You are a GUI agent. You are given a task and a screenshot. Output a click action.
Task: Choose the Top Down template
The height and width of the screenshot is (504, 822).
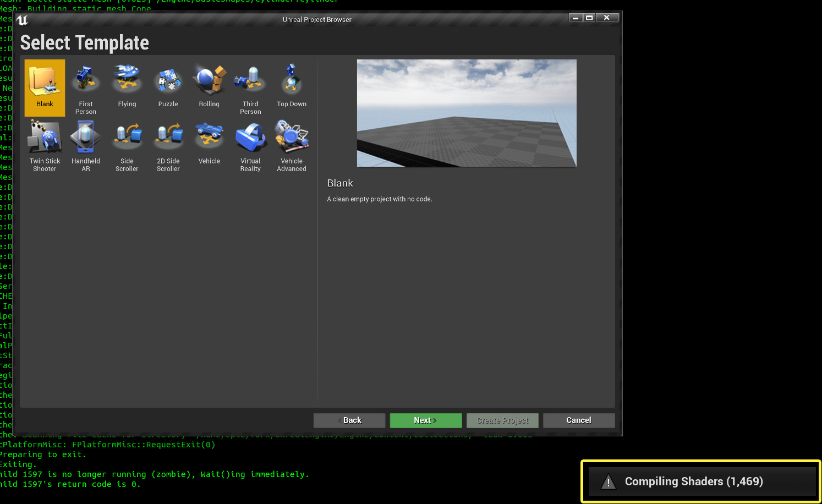[x=291, y=85]
